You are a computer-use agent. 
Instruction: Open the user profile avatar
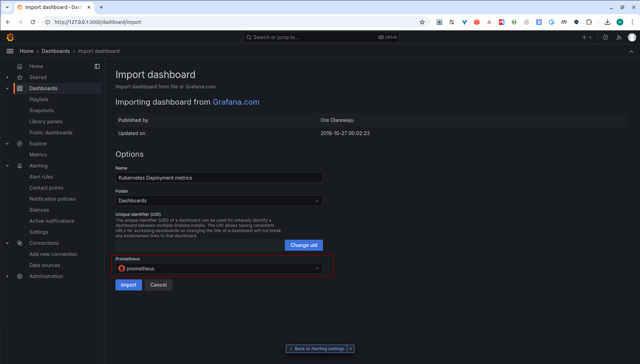tap(632, 37)
